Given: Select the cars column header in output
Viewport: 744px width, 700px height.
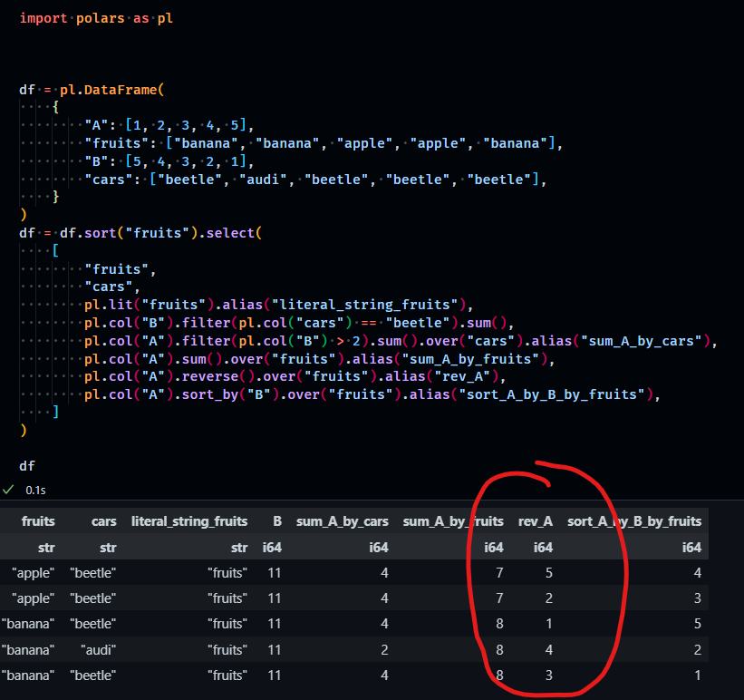Looking at the screenshot, I should click(103, 521).
